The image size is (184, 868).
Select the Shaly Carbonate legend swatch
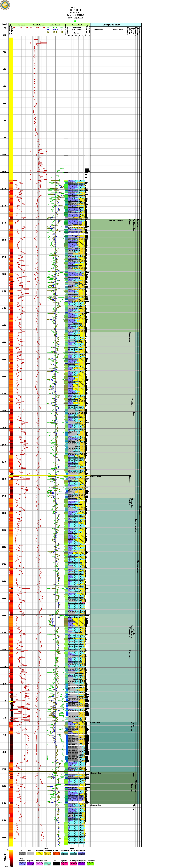[x=73, y=853]
